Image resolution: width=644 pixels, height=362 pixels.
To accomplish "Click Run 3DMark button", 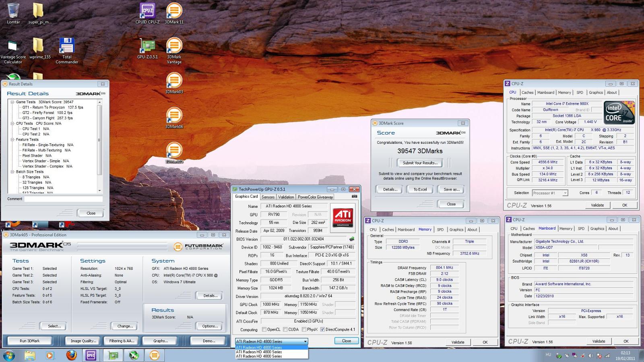I will 30,341.
